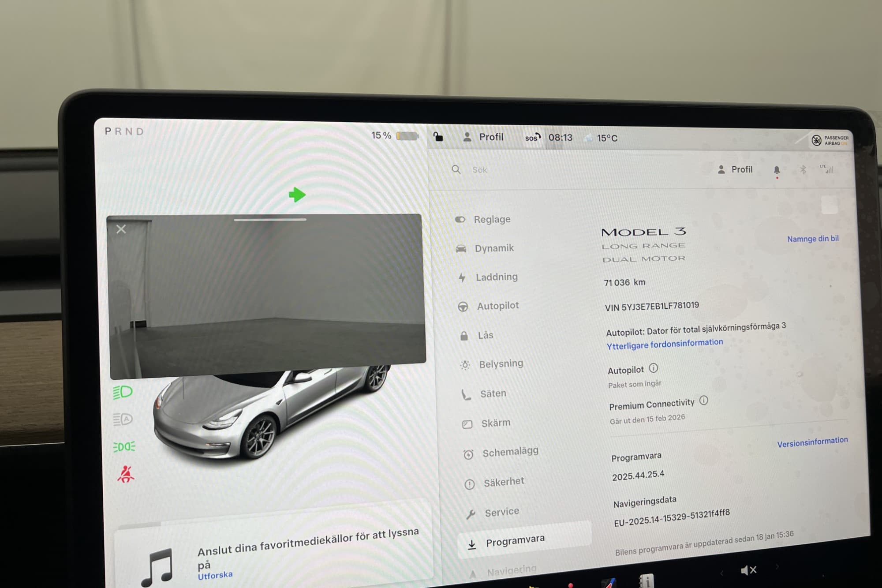
Task: Tap the unlocked padlock icon in status bar
Action: [x=437, y=137]
